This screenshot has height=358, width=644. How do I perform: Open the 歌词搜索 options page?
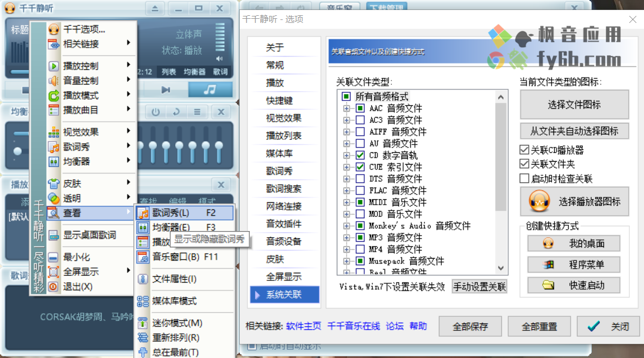pos(284,189)
